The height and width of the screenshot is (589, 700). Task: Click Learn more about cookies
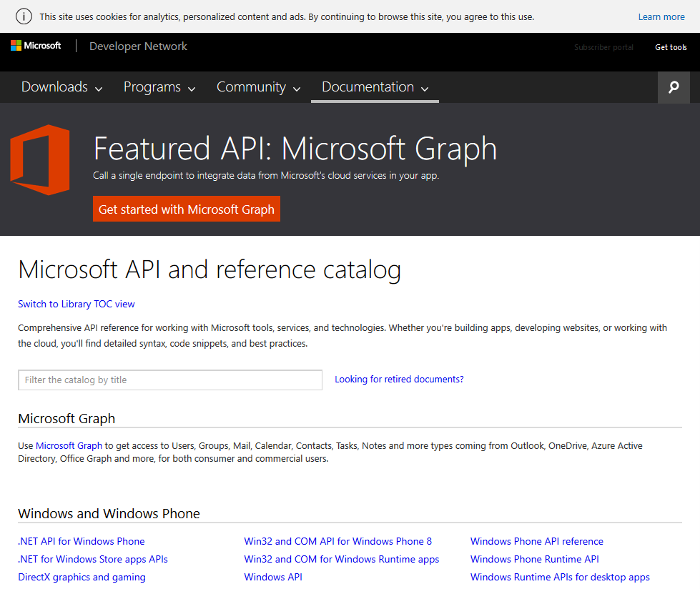(661, 17)
